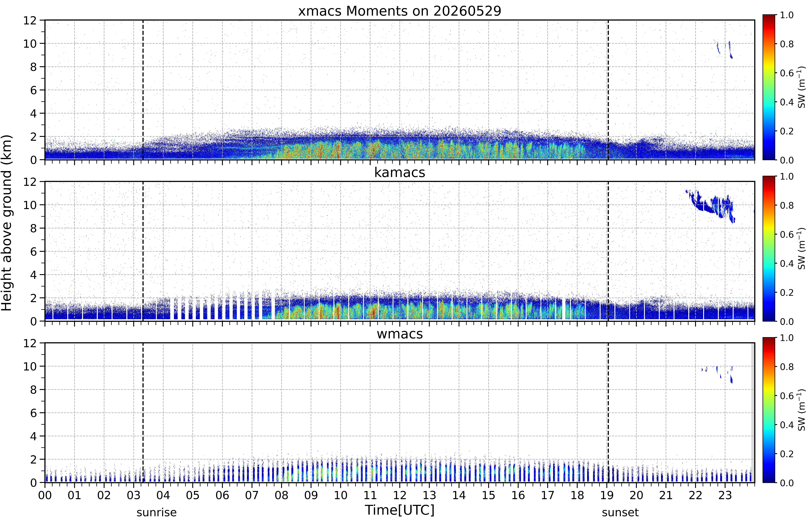812x524 pixels.
Task: Click the 'sunset' label below the axis
Action: (620, 512)
